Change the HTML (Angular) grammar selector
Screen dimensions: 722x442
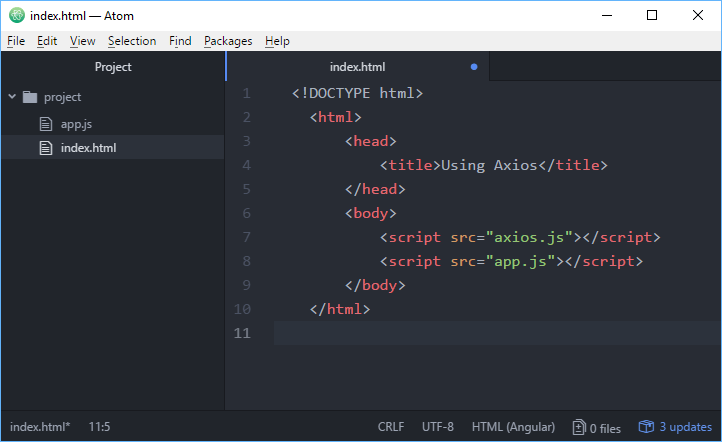click(x=513, y=427)
